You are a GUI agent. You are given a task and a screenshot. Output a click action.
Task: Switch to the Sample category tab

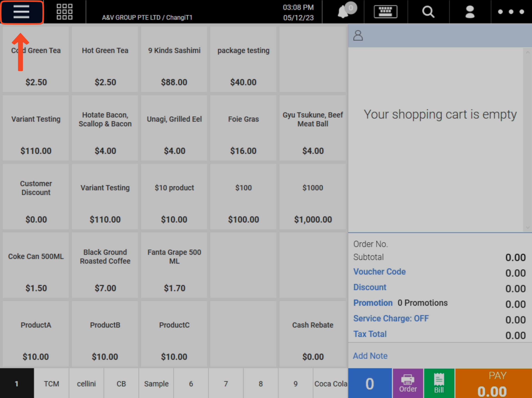[156, 383]
